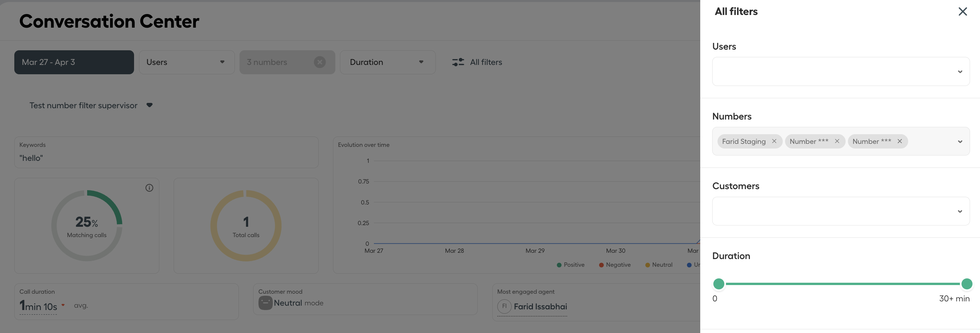Screen dimensions: 980x333
Task: Click the Duration slider maximum handle
Action: tap(967, 284)
